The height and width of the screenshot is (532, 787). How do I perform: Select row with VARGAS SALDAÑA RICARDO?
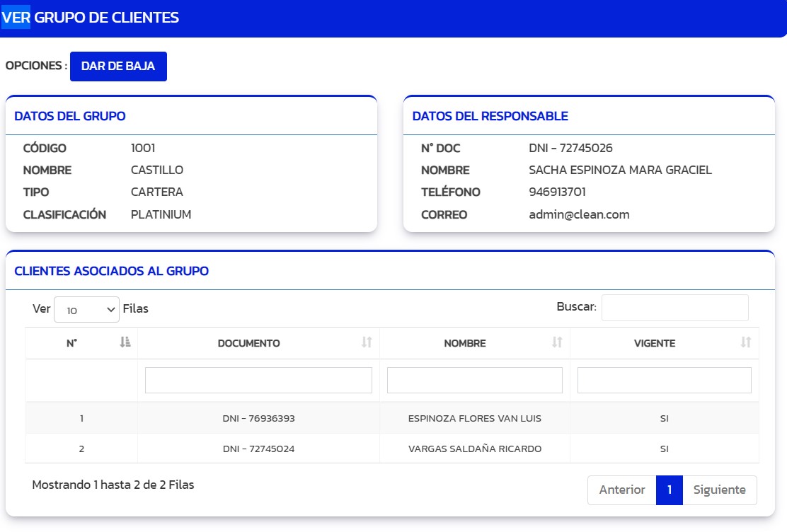coord(474,449)
